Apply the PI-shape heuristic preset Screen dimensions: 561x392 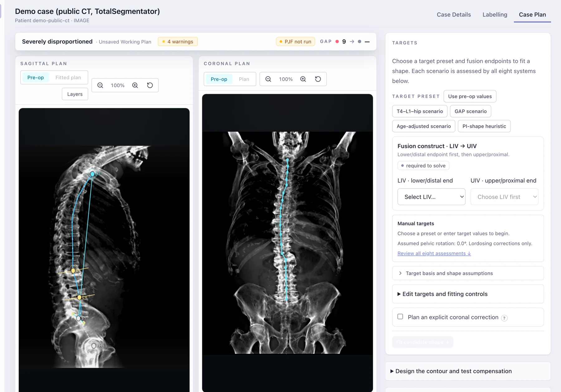[484, 126]
